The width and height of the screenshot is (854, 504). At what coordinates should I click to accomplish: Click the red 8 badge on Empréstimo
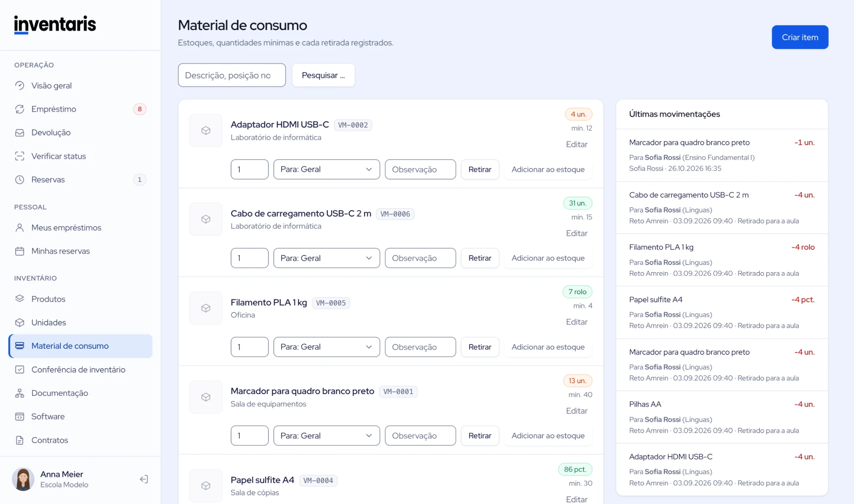[140, 109]
